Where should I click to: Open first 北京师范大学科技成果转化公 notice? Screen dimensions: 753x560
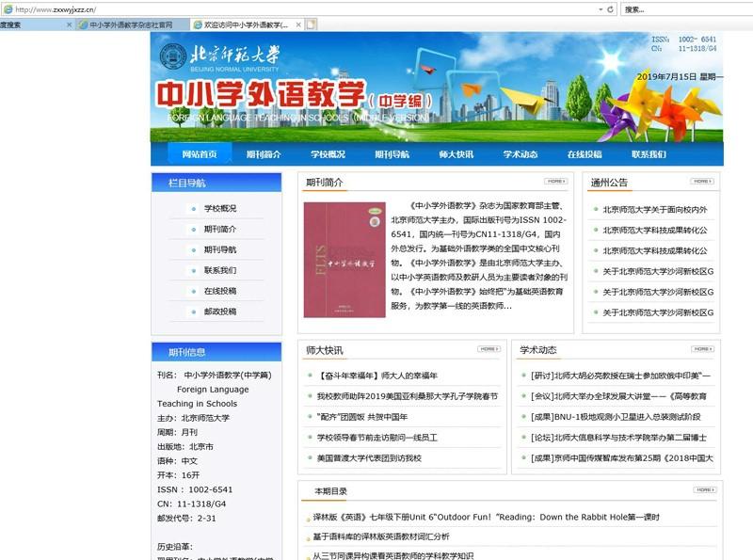pos(655,230)
